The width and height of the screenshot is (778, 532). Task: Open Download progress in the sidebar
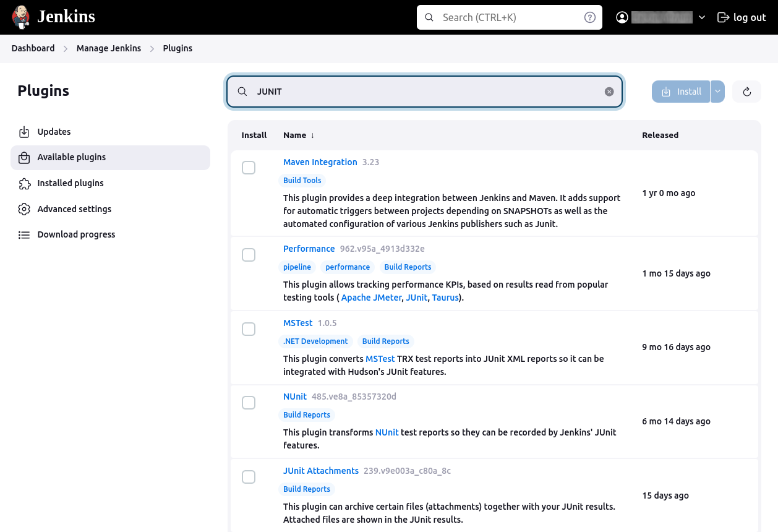click(x=76, y=234)
